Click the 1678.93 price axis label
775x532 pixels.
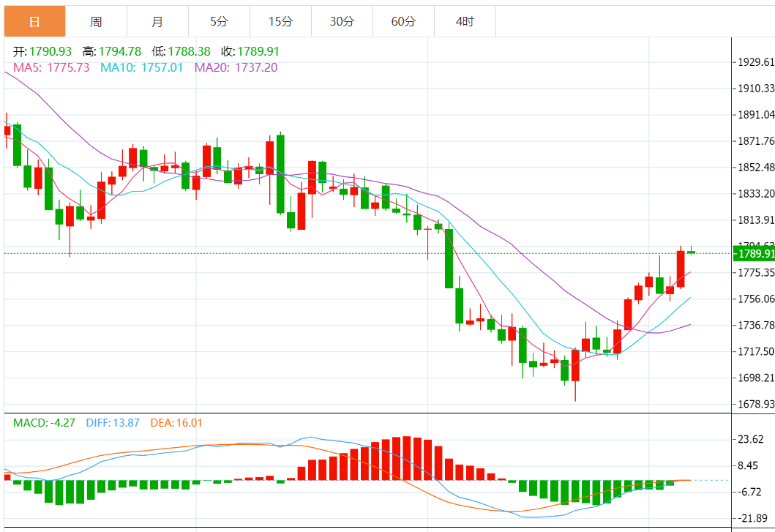point(756,404)
